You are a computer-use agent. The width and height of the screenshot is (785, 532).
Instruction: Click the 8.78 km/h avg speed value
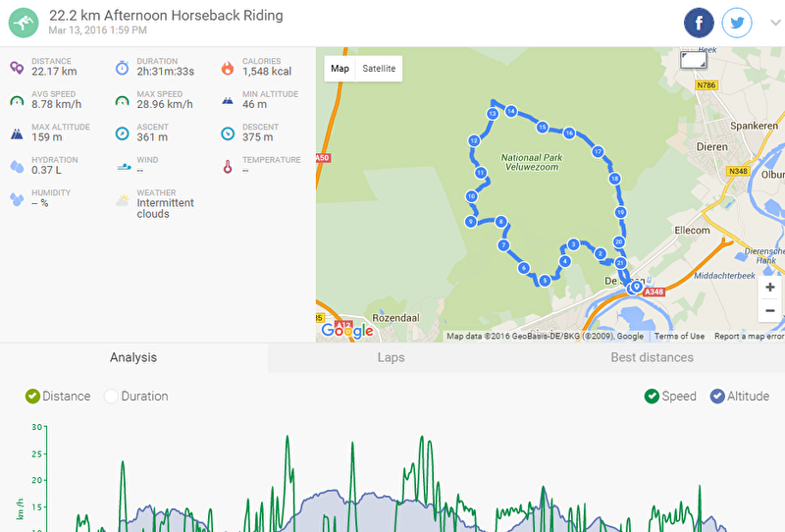(x=57, y=104)
